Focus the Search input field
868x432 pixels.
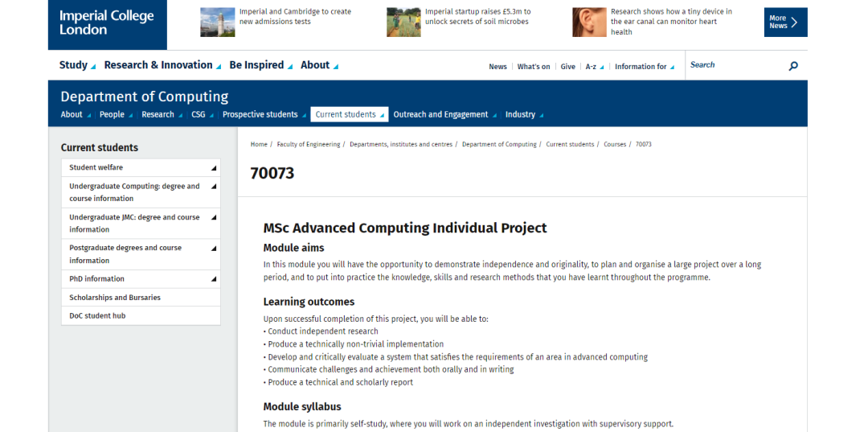[736, 65]
